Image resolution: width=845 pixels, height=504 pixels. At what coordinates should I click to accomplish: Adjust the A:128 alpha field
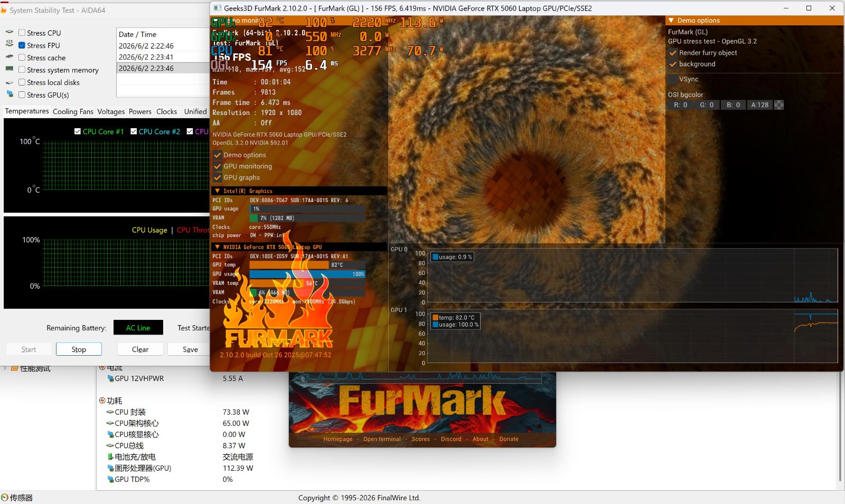[760, 105]
